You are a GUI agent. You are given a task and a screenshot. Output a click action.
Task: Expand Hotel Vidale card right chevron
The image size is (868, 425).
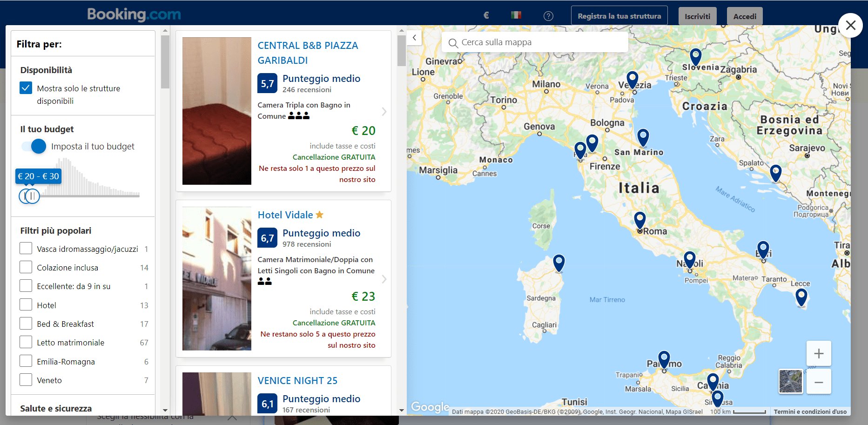pyautogui.click(x=384, y=279)
